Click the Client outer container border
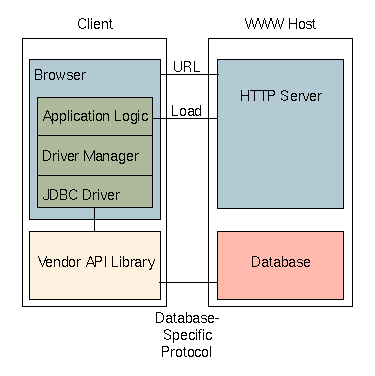Viewport: 375px width, 376px height. click(x=23, y=172)
